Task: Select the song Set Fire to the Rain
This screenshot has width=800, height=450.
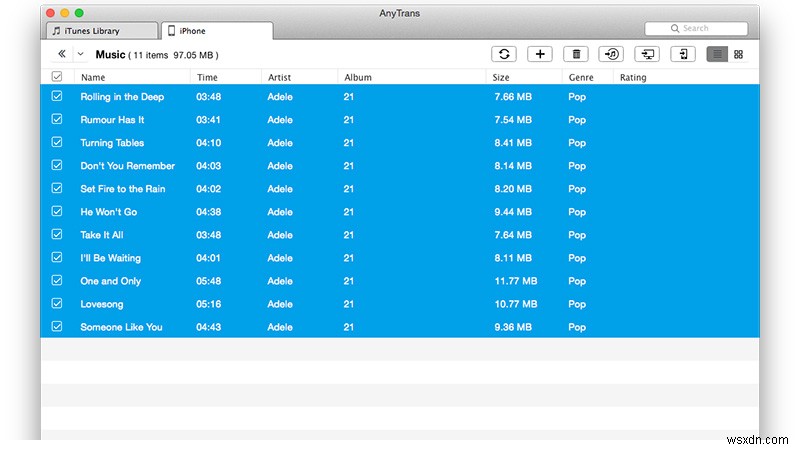Action: 123,189
